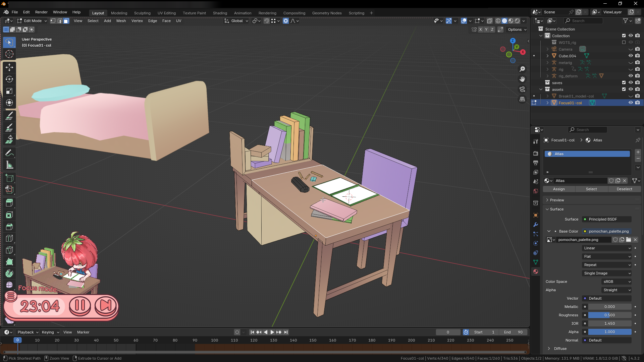Adjust the Roughness slider
Viewport: 644px width, 362px height.
click(x=610, y=315)
